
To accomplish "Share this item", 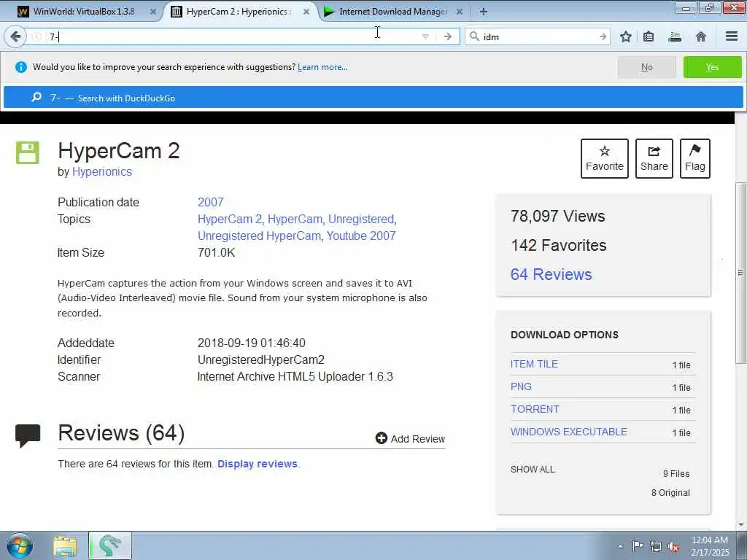I will coord(654,158).
